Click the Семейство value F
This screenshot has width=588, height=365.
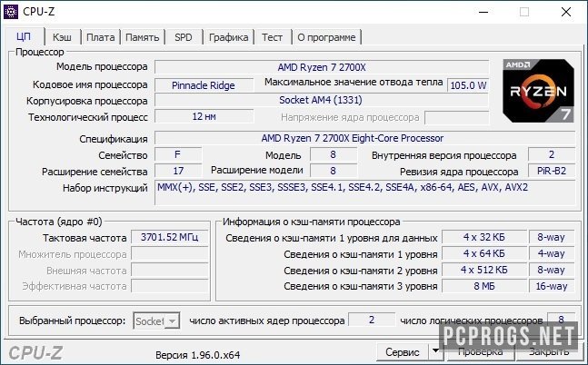178,154
